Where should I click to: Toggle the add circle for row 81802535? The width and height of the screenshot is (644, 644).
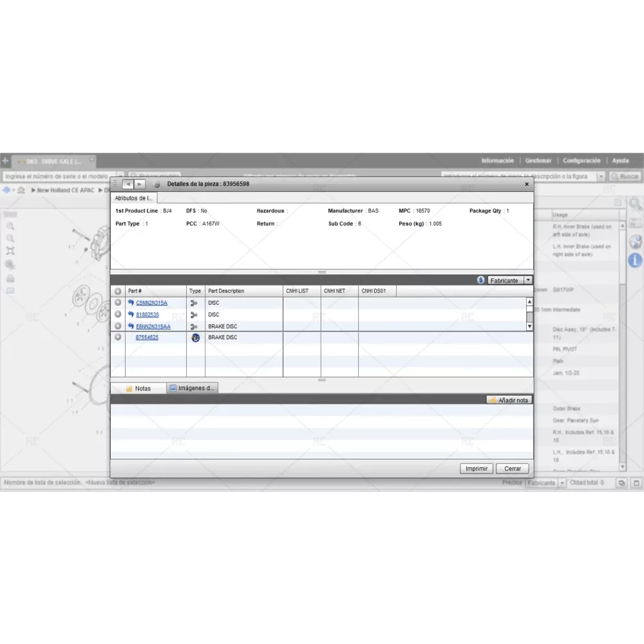tap(118, 314)
